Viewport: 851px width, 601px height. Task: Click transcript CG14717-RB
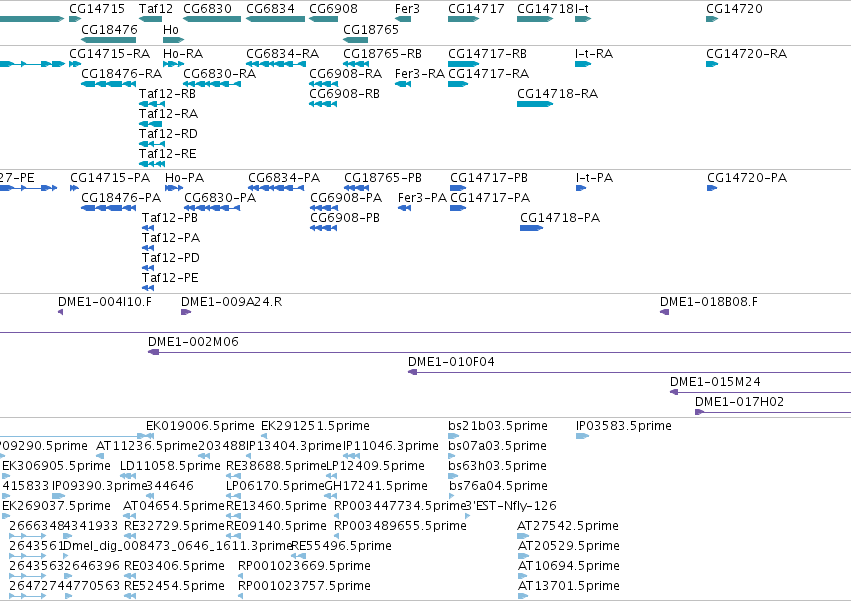click(x=487, y=54)
